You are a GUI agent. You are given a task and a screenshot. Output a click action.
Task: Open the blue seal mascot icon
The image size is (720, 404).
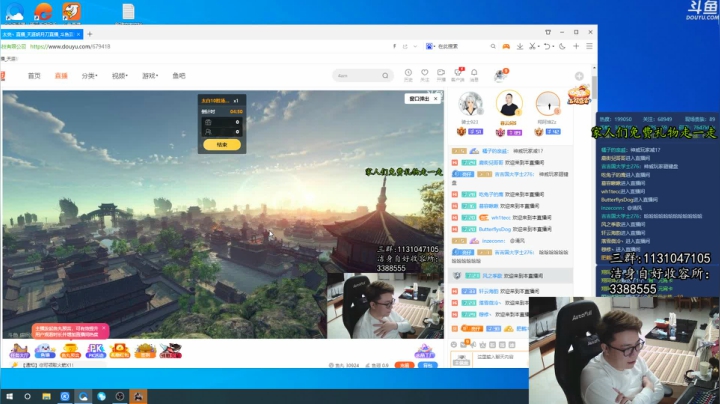point(45,350)
